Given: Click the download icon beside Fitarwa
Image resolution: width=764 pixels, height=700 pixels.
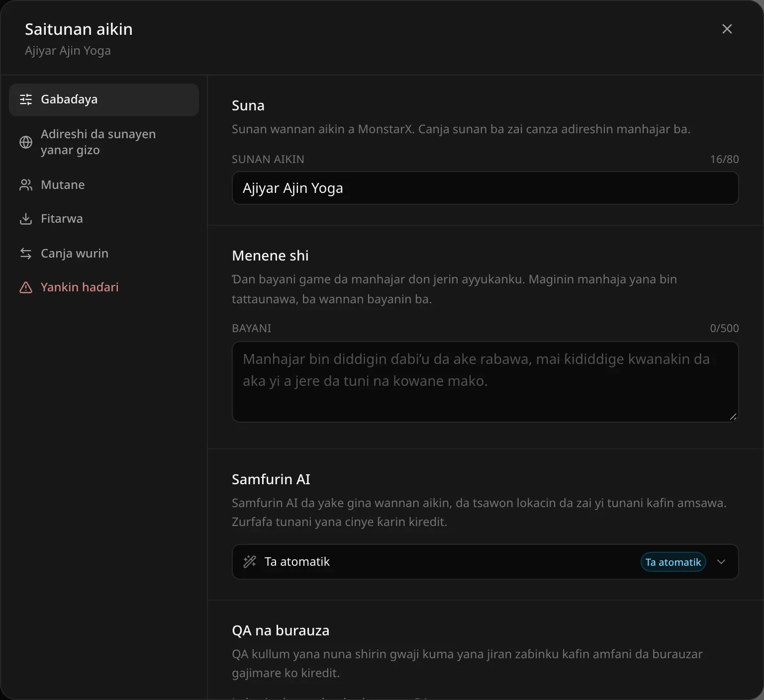Looking at the screenshot, I should (26, 219).
